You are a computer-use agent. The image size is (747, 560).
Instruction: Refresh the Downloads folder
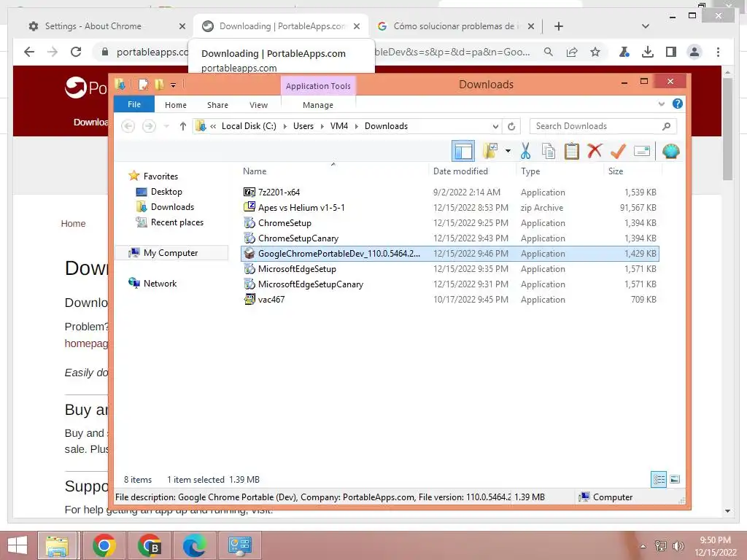[x=511, y=126]
